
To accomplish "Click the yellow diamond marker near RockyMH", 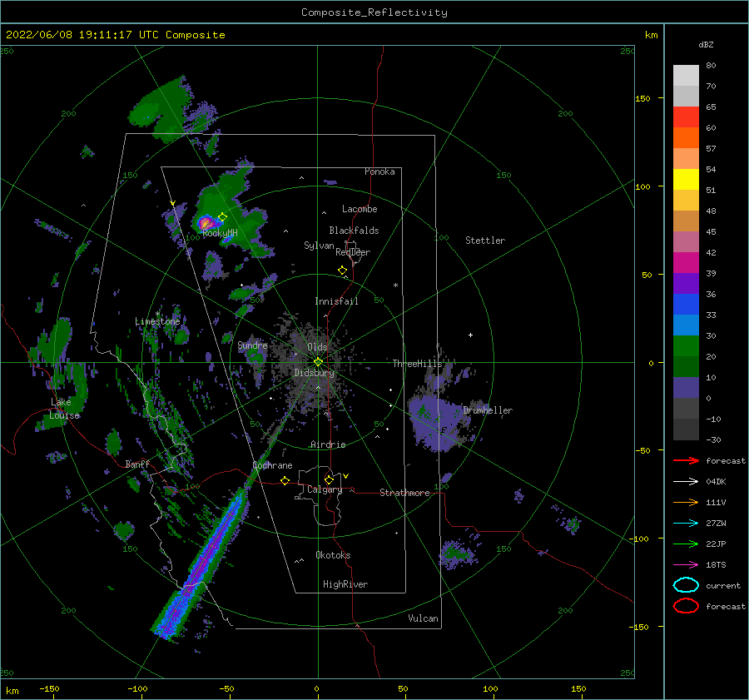I will click(x=222, y=217).
